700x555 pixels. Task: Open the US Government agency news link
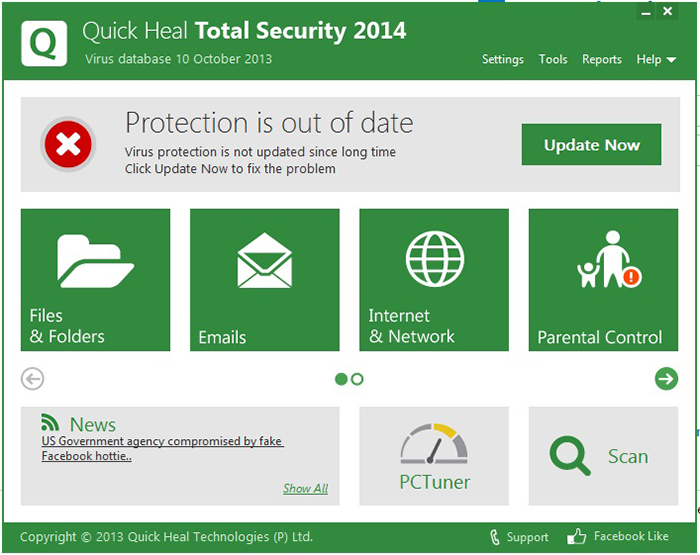click(x=162, y=448)
